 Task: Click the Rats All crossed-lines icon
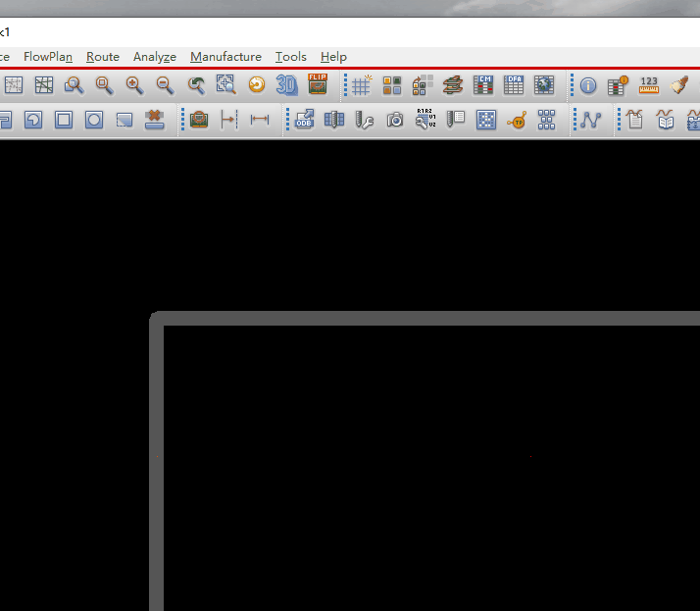pos(44,85)
